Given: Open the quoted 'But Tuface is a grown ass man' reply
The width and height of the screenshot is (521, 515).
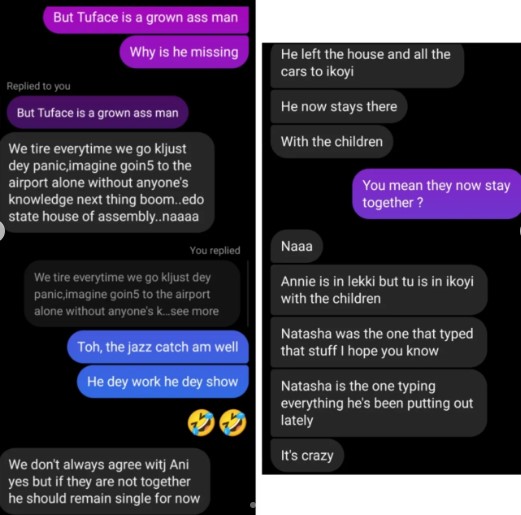Looking at the screenshot, I should (97, 113).
